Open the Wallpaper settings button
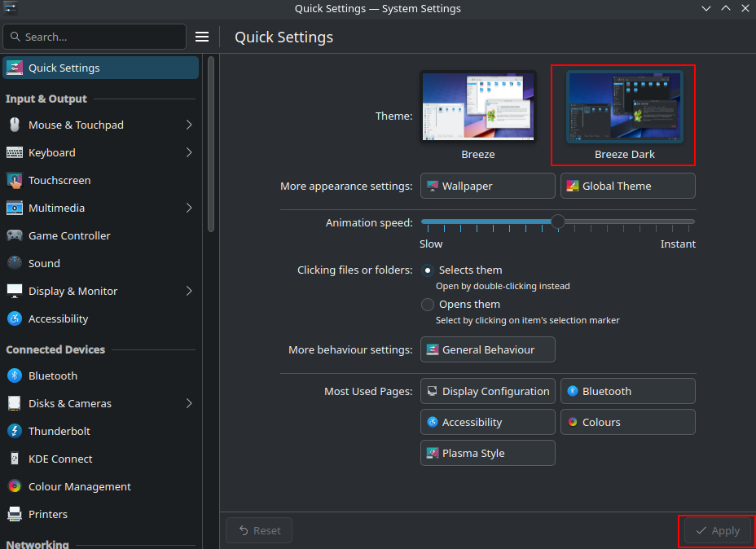Viewport: 756px width, 549px height. (x=487, y=186)
